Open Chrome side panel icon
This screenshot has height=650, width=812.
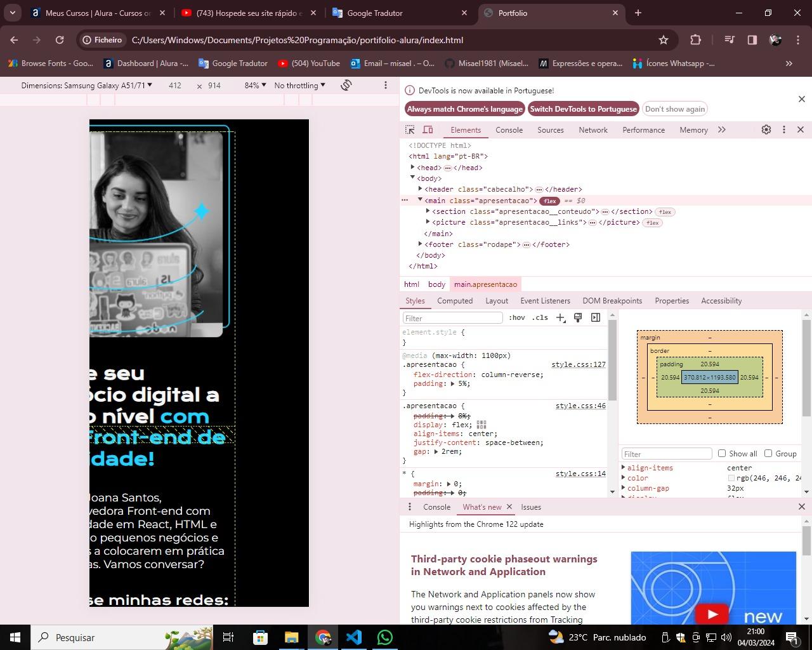[752, 40]
